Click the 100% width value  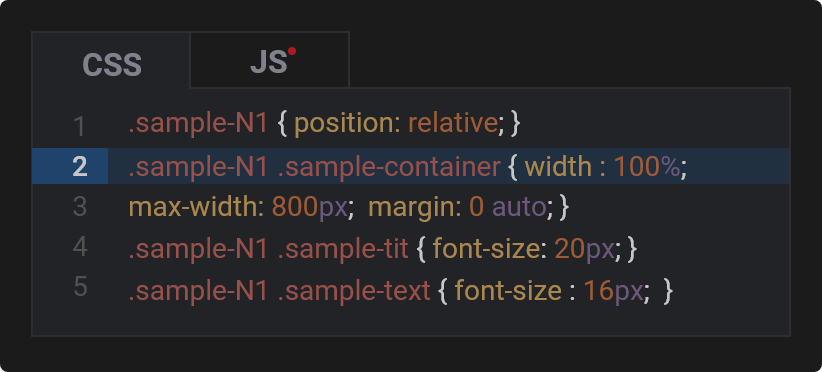(646, 167)
